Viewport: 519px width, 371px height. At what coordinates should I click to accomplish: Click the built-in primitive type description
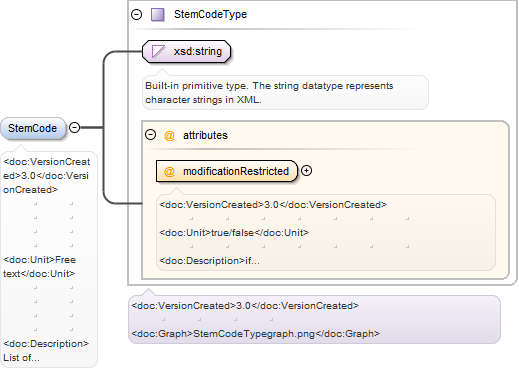(269, 93)
